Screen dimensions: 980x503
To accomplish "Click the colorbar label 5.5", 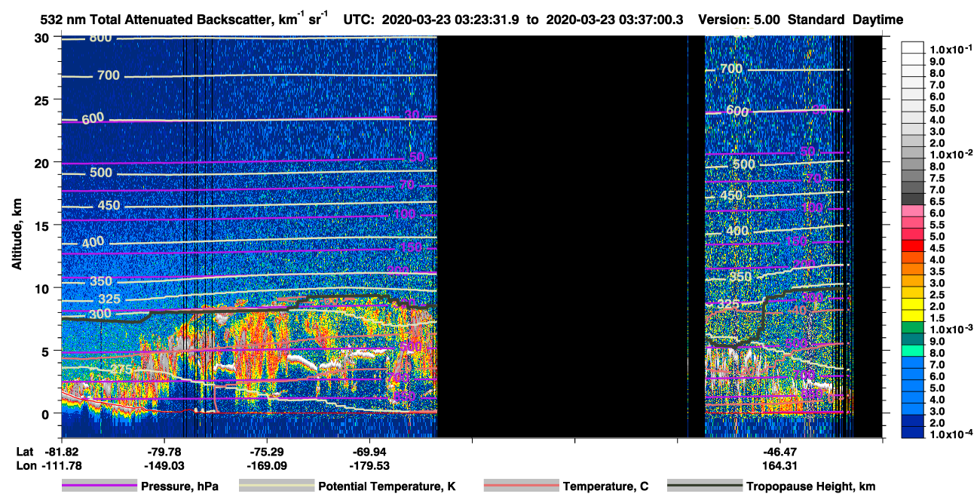I will 939,225.
